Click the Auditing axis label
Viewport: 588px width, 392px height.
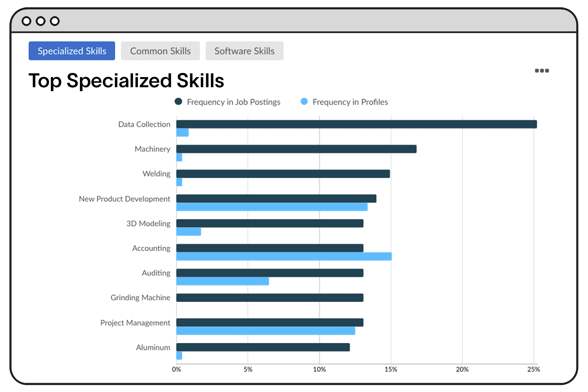[156, 273]
